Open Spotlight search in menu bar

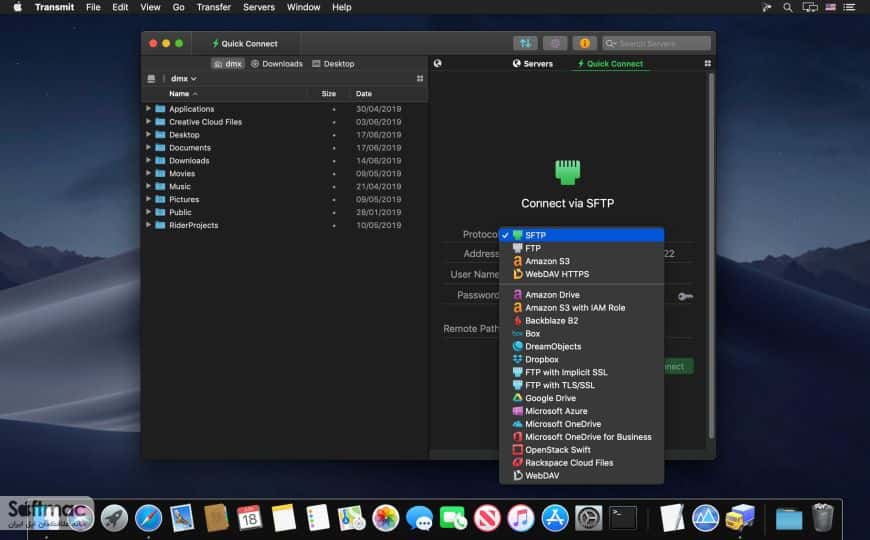click(x=787, y=7)
